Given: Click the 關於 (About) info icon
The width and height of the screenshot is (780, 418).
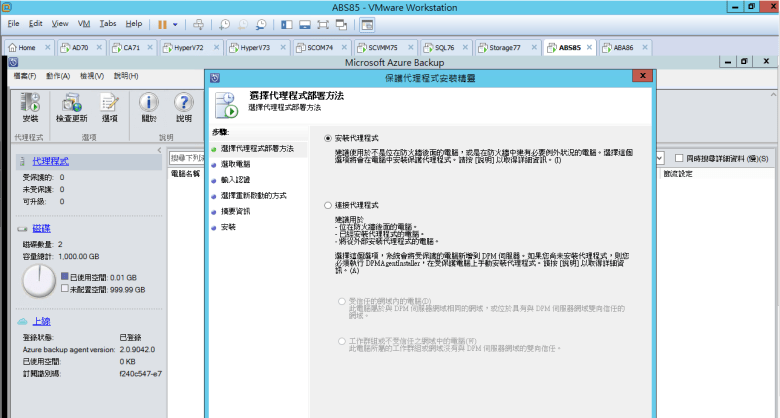Looking at the screenshot, I should [x=149, y=105].
